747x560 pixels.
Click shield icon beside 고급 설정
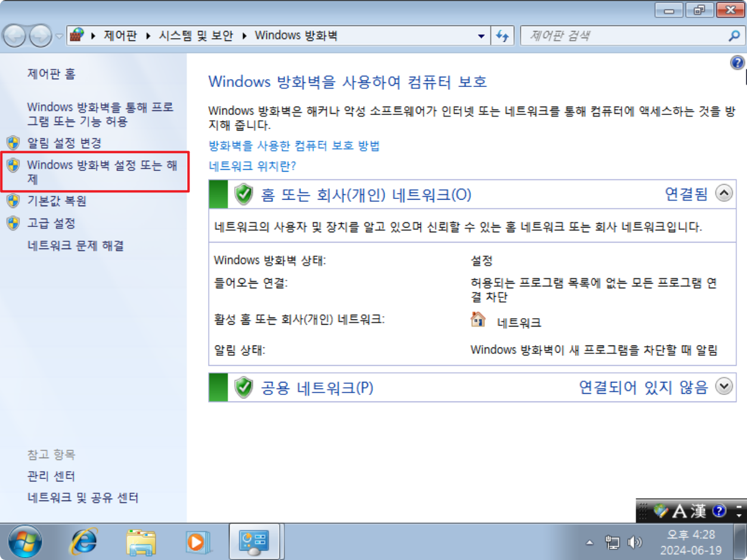(13, 223)
